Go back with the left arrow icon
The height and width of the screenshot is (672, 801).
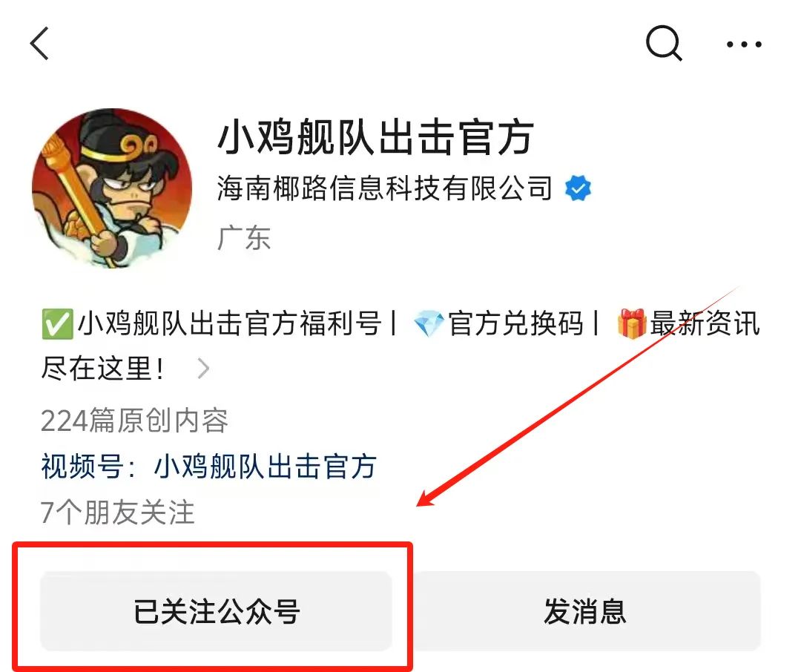(x=39, y=44)
